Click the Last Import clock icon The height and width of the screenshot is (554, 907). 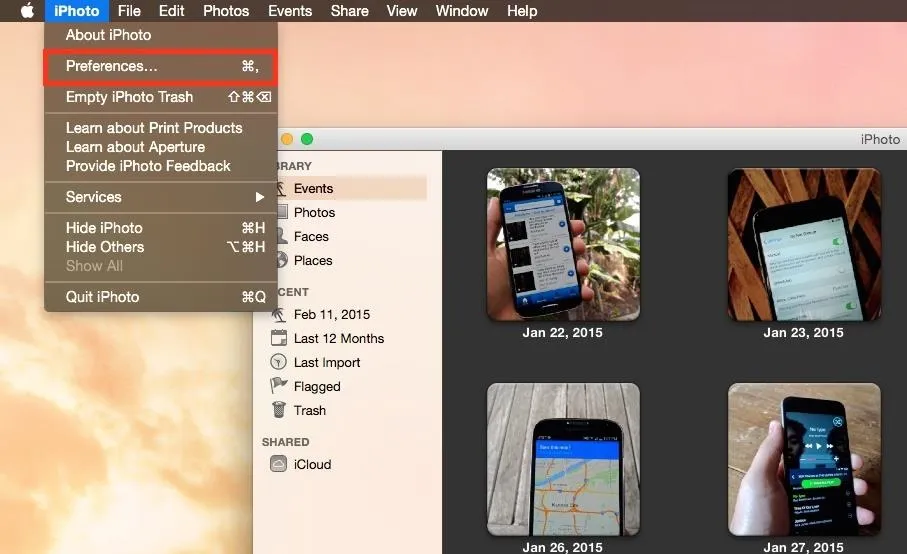point(278,362)
